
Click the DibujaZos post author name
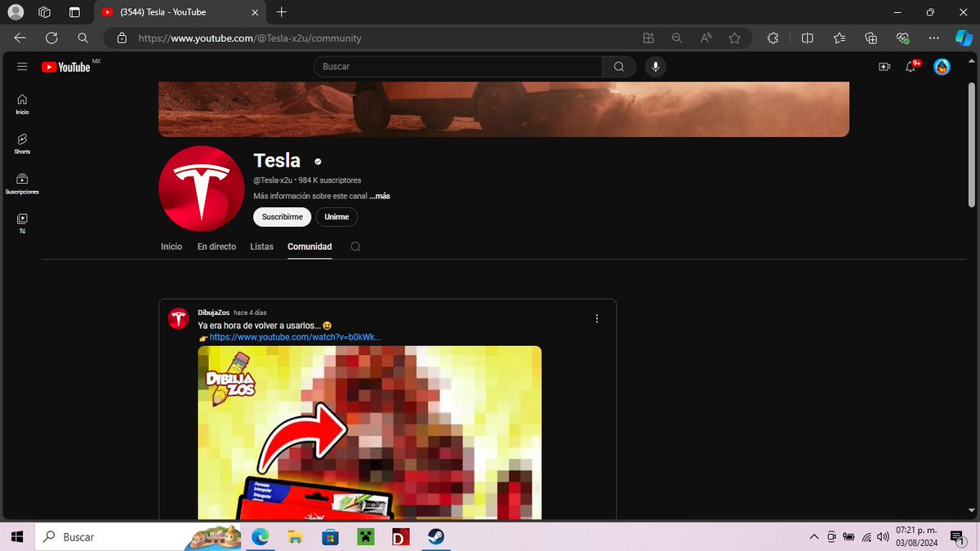tap(214, 313)
